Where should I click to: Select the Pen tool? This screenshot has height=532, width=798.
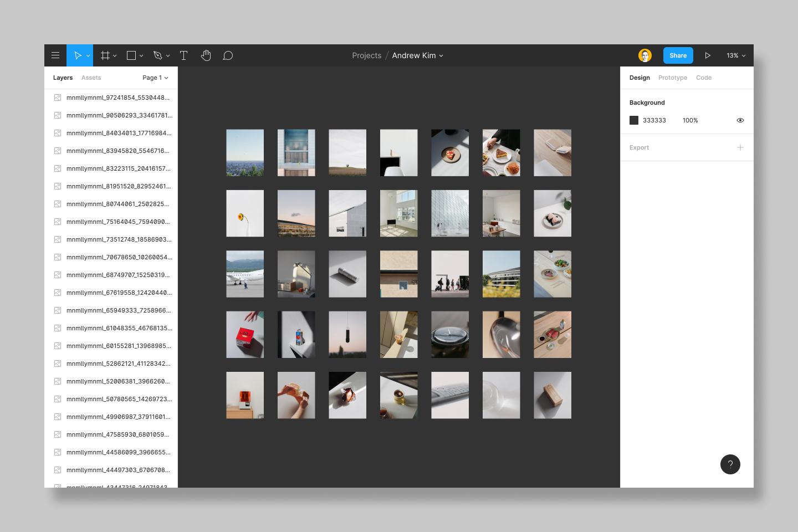(158, 55)
